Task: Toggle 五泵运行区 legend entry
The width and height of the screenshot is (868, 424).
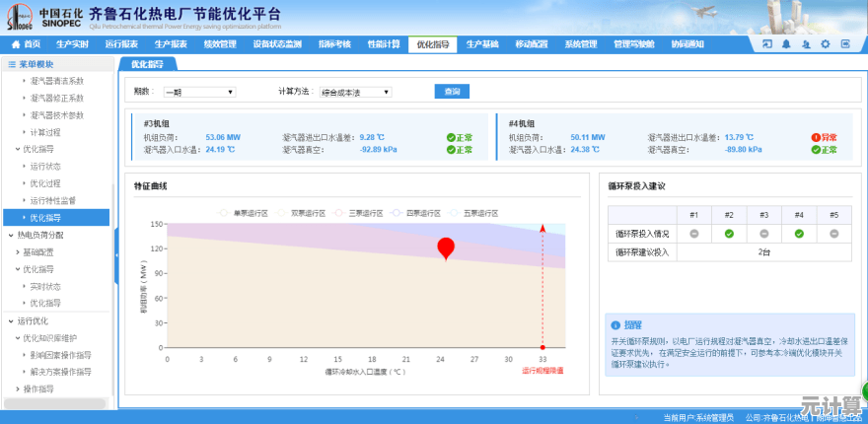Action: click(475, 212)
